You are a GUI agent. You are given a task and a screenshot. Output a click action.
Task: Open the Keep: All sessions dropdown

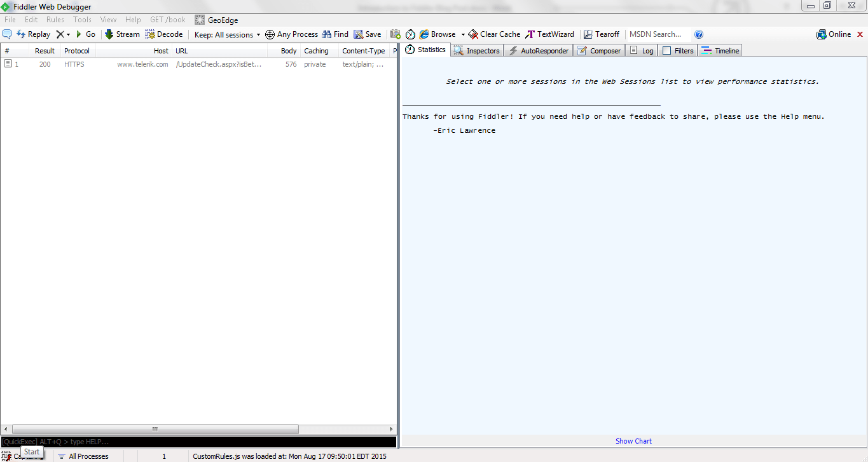(227, 35)
